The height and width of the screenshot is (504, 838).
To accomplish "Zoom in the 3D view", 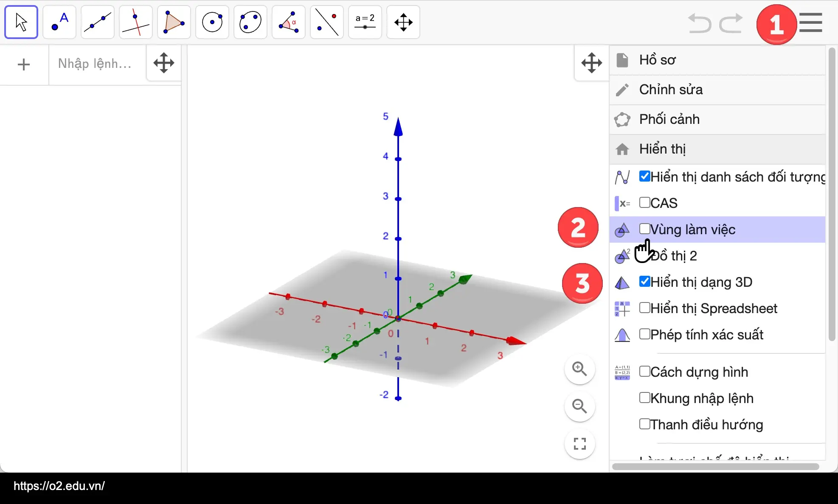I will pyautogui.click(x=579, y=369).
